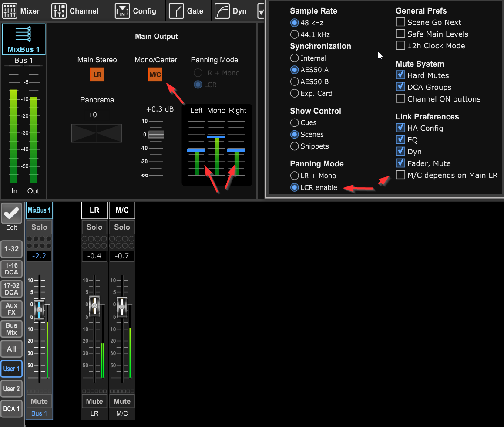
Task: Show All channels layer
Action: (12, 349)
